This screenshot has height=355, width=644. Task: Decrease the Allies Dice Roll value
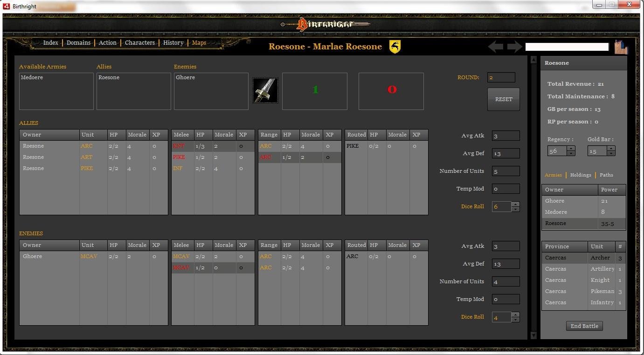515,209
